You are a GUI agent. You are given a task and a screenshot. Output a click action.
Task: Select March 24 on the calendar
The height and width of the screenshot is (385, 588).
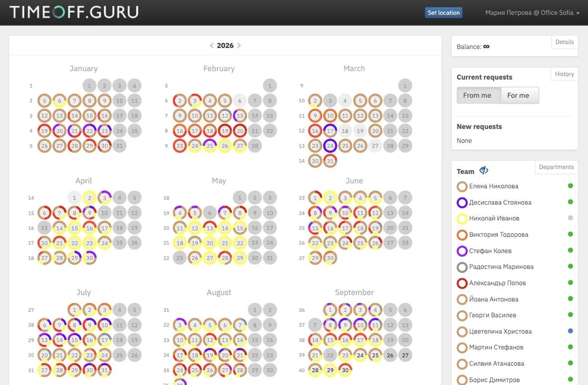330,146
